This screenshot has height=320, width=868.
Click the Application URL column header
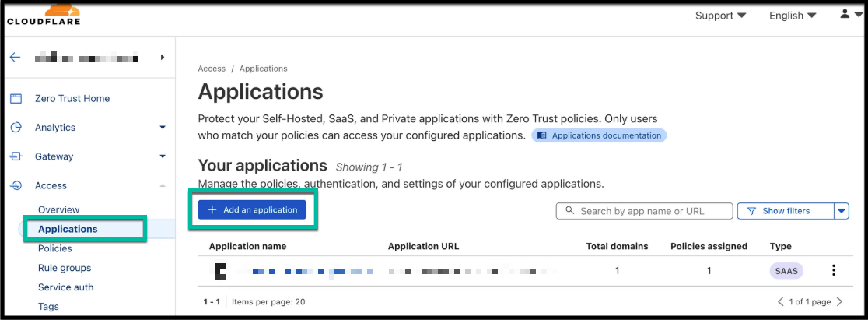423,246
